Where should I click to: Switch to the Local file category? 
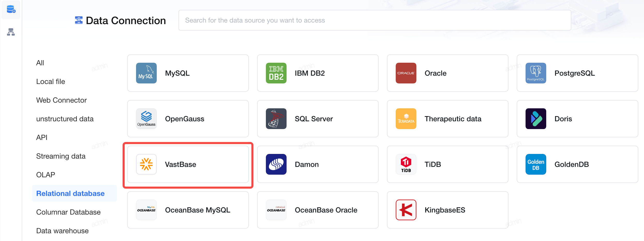click(x=51, y=81)
